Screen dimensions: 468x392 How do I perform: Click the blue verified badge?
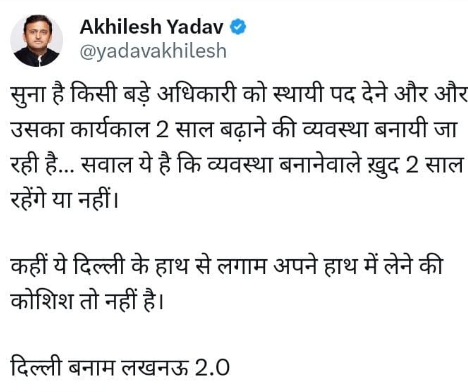[238, 27]
